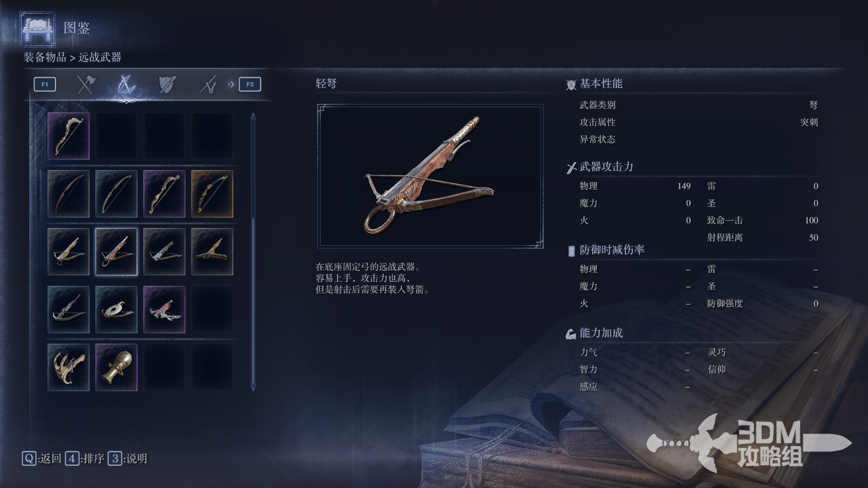Open the arrows and bolts category tab

208,84
